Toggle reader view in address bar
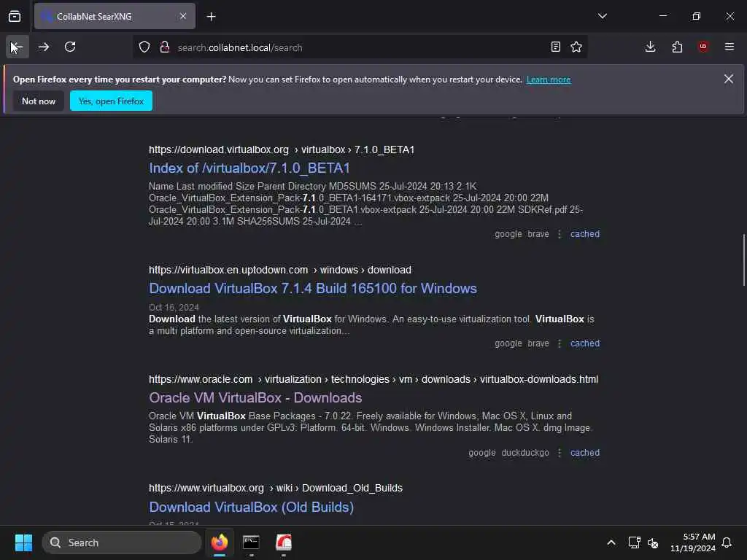This screenshot has height=560, width=747. point(555,47)
